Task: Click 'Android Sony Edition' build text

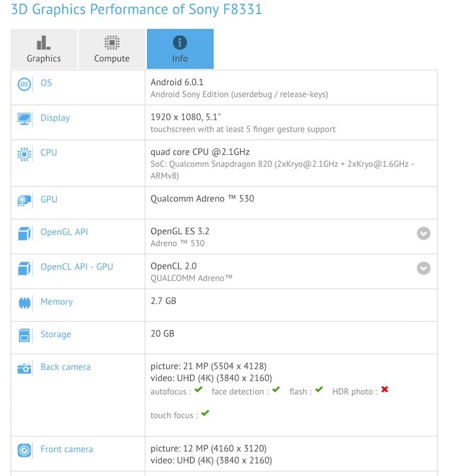Action: click(x=239, y=94)
